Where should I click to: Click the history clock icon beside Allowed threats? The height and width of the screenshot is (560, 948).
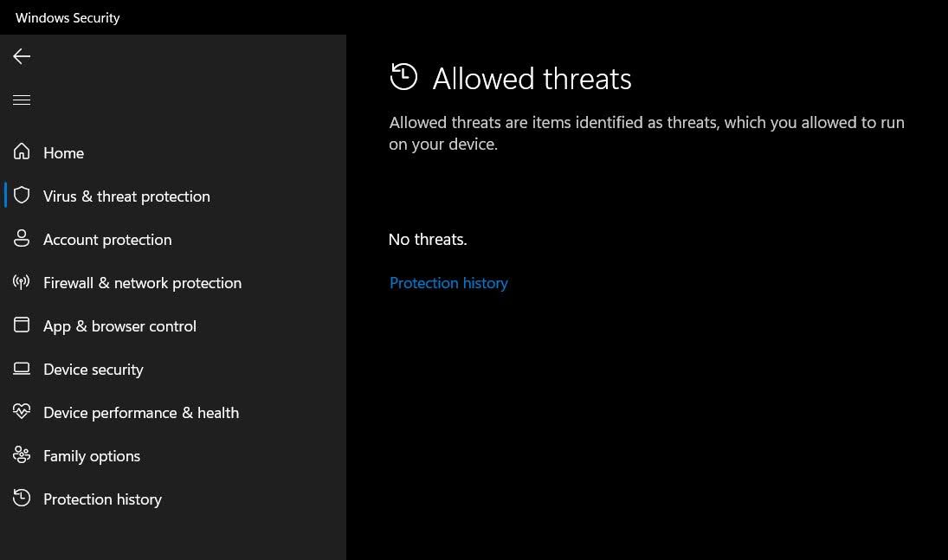coord(403,77)
